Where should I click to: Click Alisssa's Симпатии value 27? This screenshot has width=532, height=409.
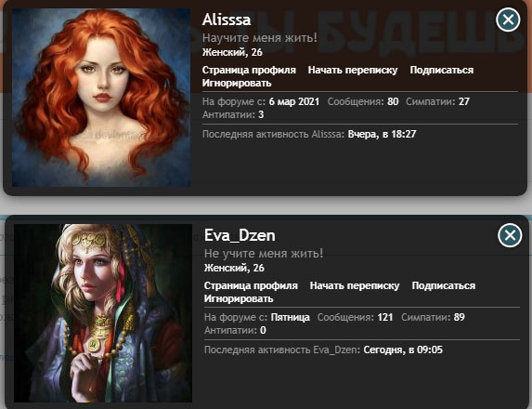pos(464,101)
